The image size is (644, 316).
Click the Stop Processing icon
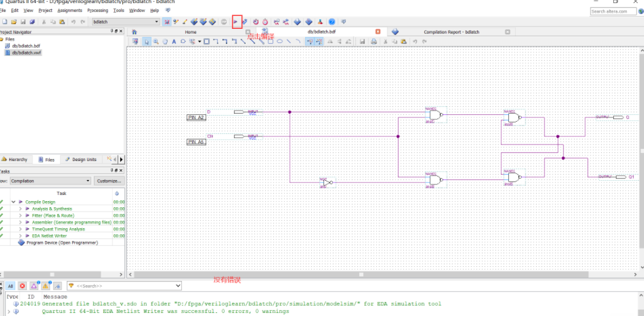coord(223,22)
